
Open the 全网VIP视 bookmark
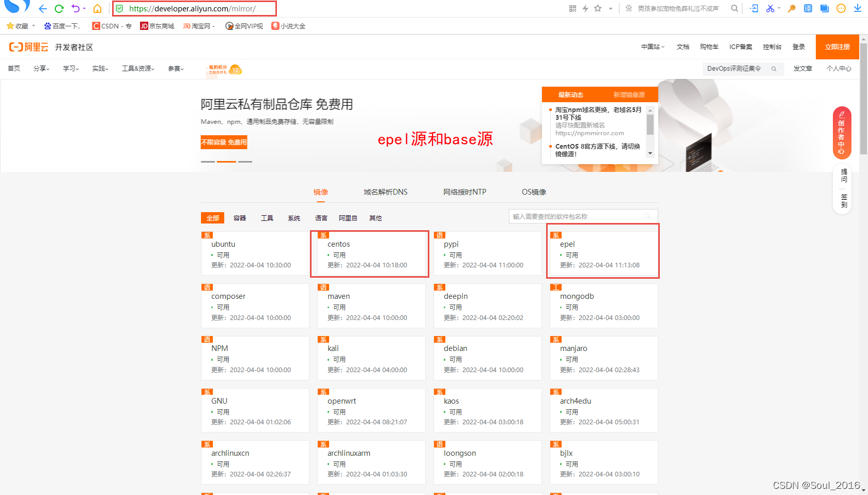pos(244,26)
